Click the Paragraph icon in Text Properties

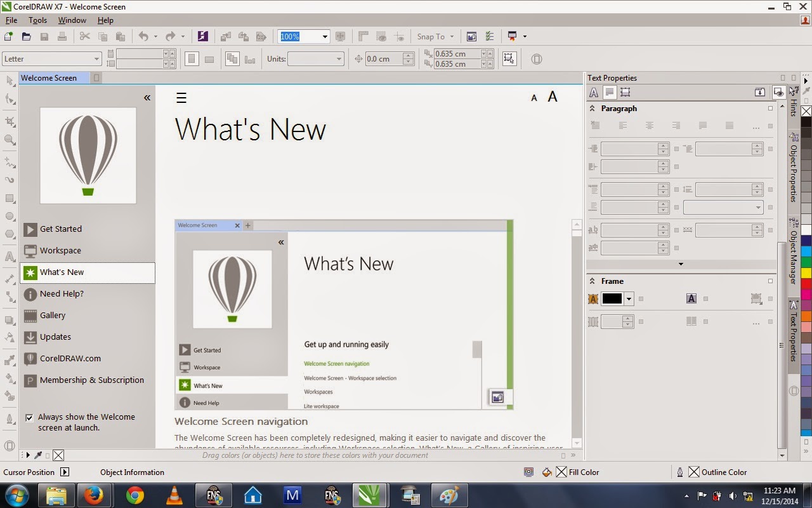[609, 93]
